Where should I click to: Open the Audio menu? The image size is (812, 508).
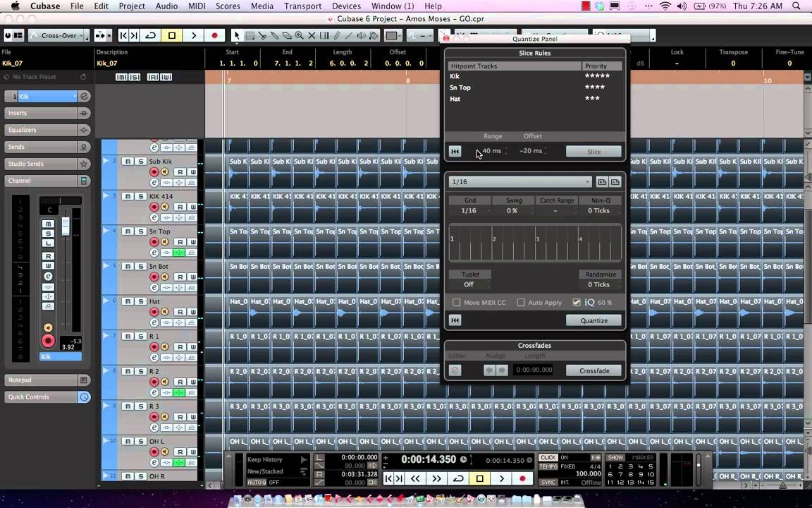pyautogui.click(x=167, y=6)
